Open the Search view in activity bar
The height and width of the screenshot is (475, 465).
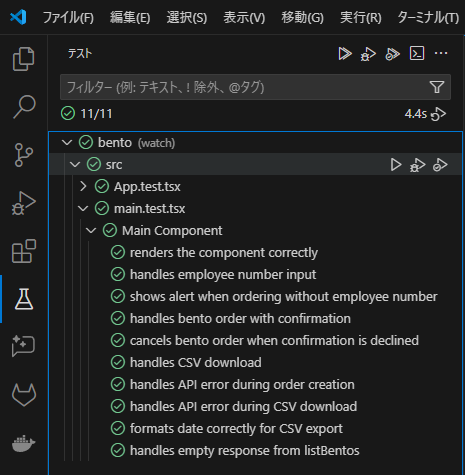coord(23,107)
